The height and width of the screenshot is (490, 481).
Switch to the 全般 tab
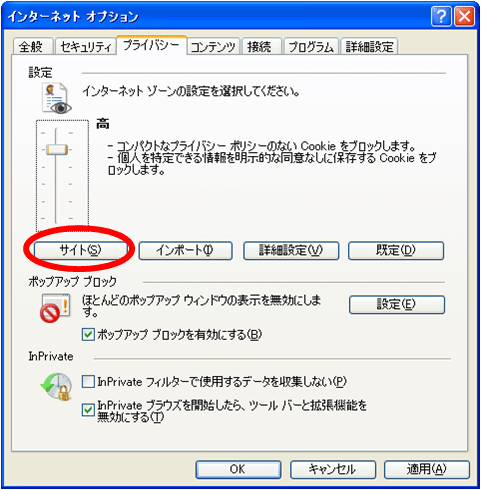click(x=33, y=46)
